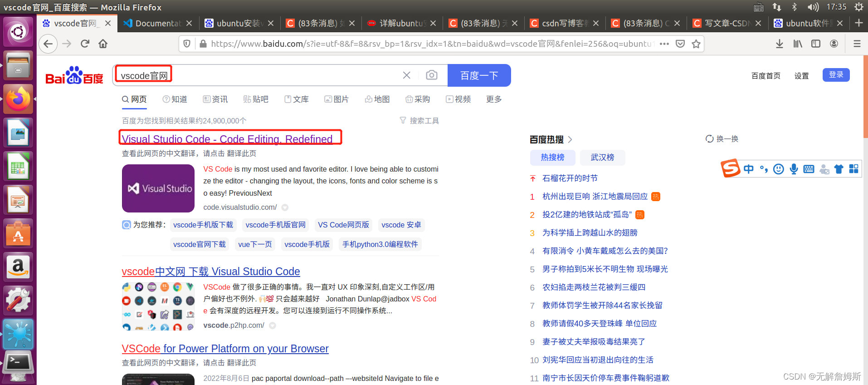The height and width of the screenshot is (385, 868).
Task: Open VSCode for Power Platform result
Action: 225,348
